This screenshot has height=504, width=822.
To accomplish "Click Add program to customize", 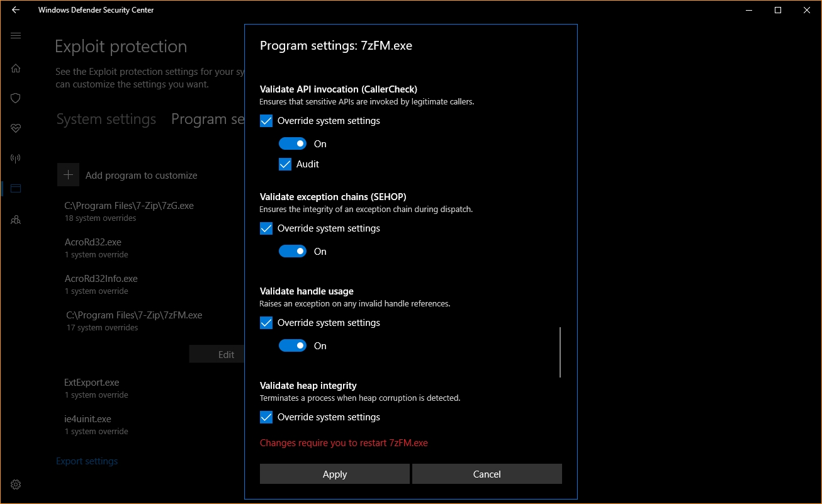I will pyautogui.click(x=142, y=176).
